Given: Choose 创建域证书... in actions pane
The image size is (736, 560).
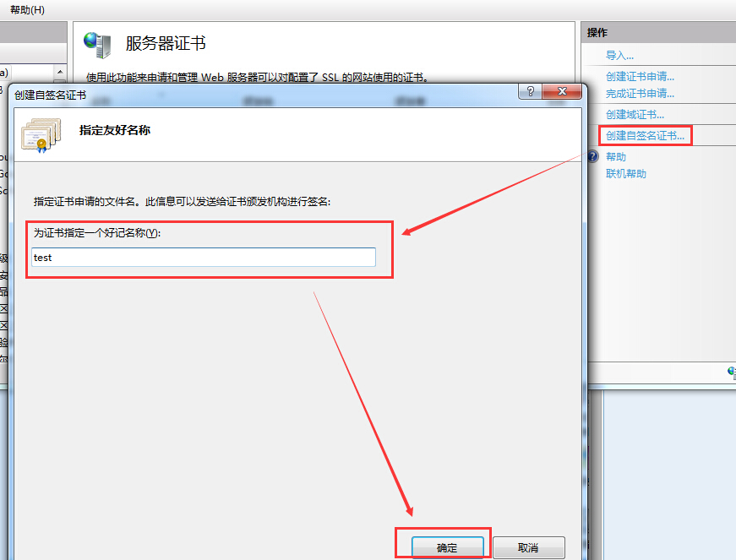Looking at the screenshot, I should click(635, 114).
